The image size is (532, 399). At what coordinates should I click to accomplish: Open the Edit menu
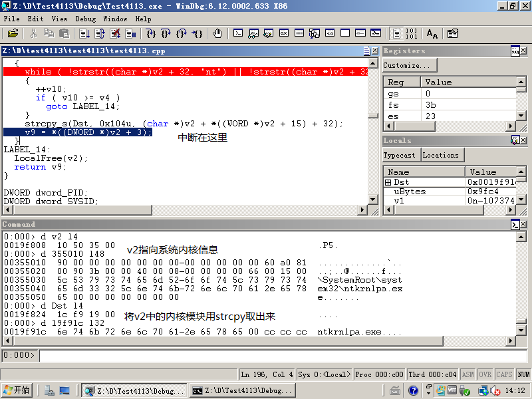pyautogui.click(x=35, y=19)
